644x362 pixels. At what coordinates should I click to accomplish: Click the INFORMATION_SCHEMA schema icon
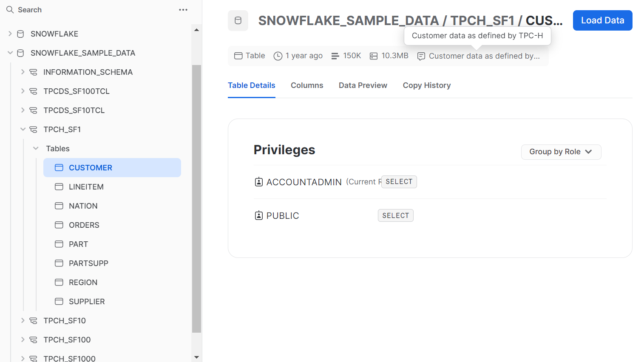(x=33, y=72)
